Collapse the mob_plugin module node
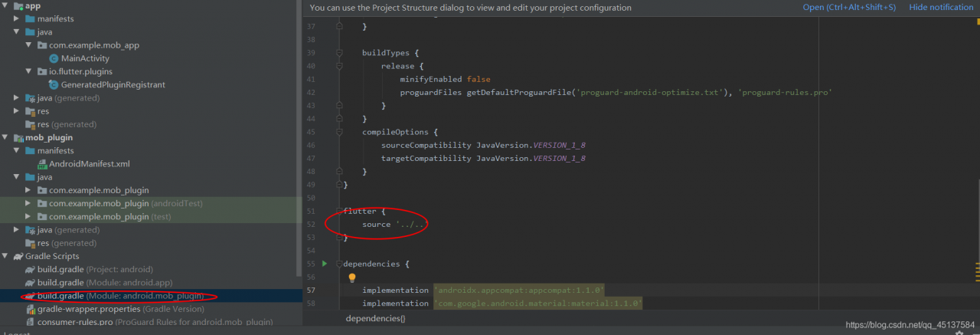 coord(6,138)
